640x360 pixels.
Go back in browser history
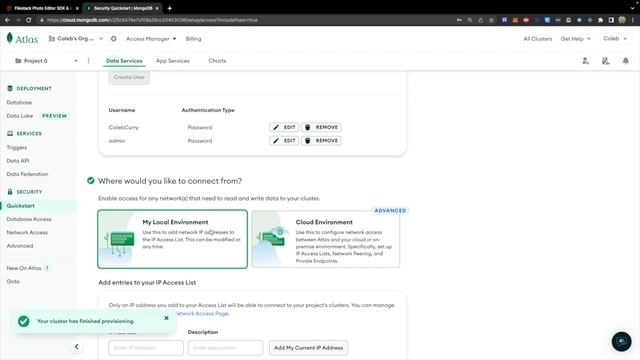click(x=7, y=20)
